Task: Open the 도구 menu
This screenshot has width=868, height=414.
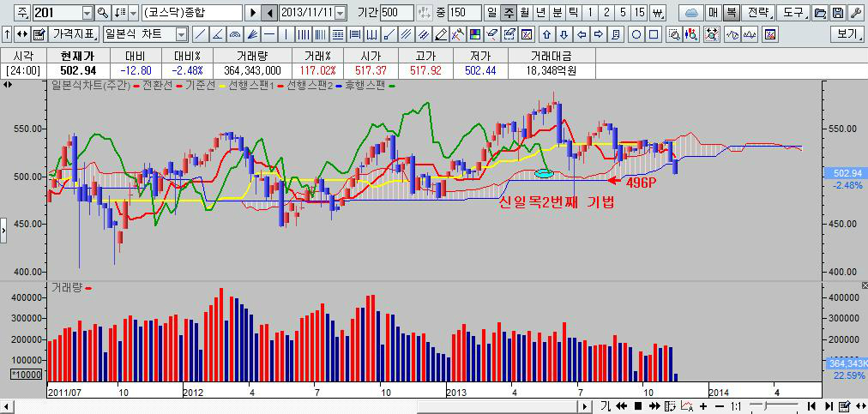Action: [x=793, y=13]
